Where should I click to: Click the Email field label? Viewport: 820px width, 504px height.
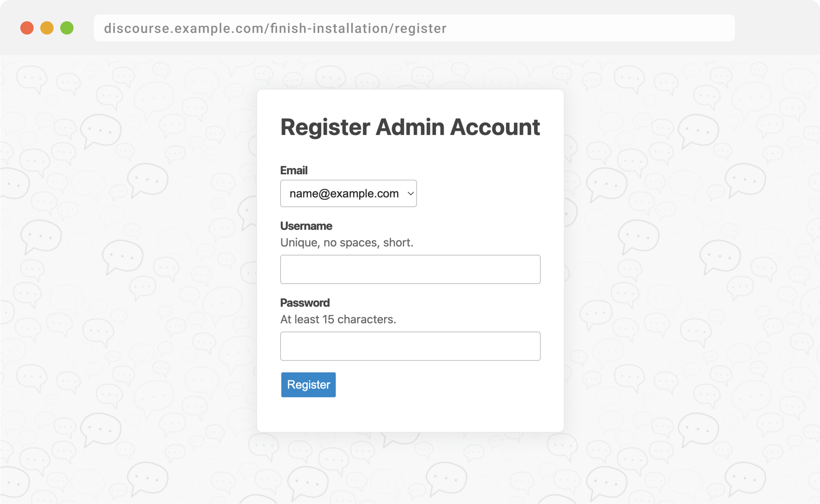pos(294,170)
